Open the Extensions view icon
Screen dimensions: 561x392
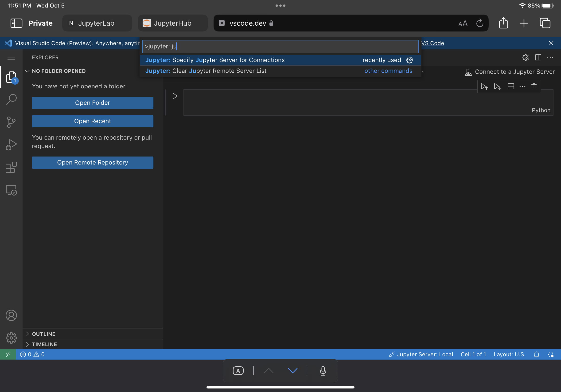(11, 167)
